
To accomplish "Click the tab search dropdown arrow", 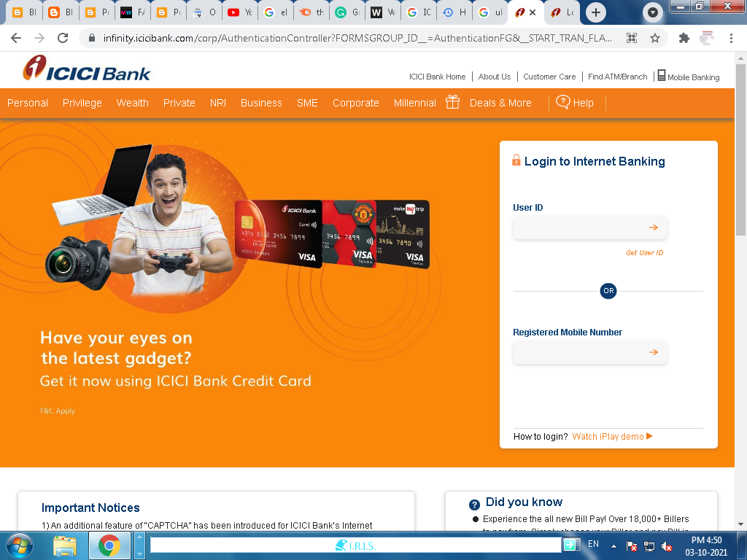I will click(x=653, y=12).
